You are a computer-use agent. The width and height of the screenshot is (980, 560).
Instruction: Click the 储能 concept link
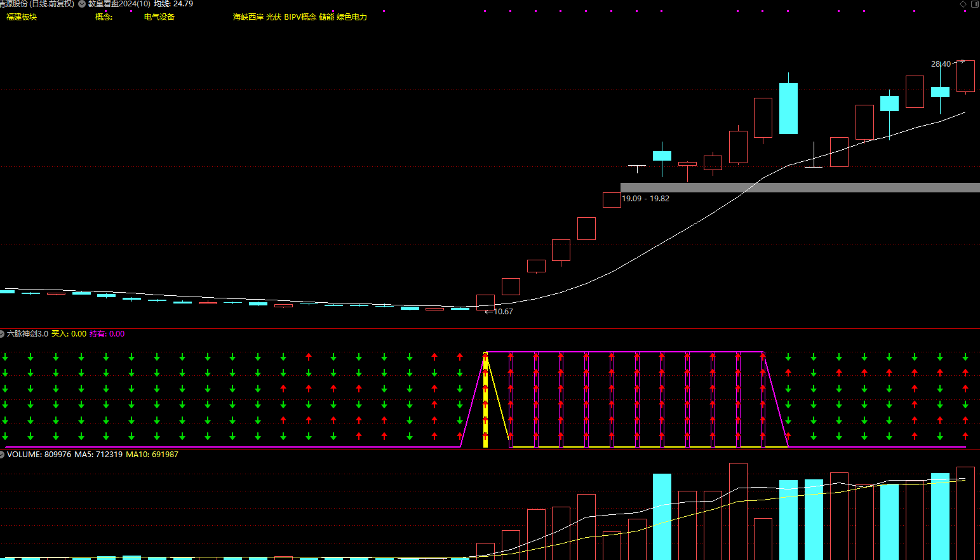tap(326, 17)
